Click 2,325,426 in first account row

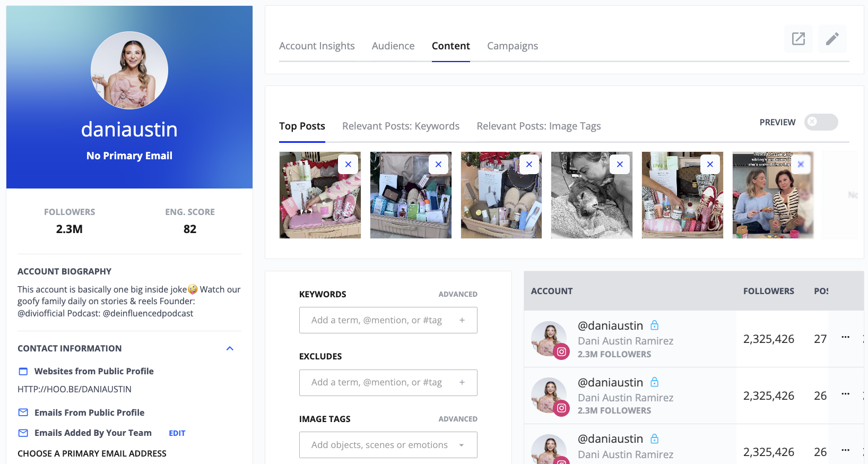[769, 339]
